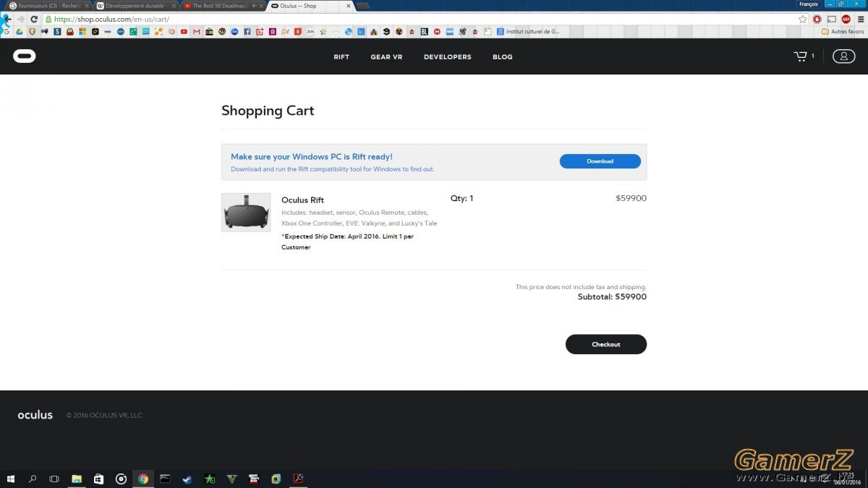This screenshot has height=488, width=868.
Task: Click the Oculus Rift product name
Action: [302, 200]
